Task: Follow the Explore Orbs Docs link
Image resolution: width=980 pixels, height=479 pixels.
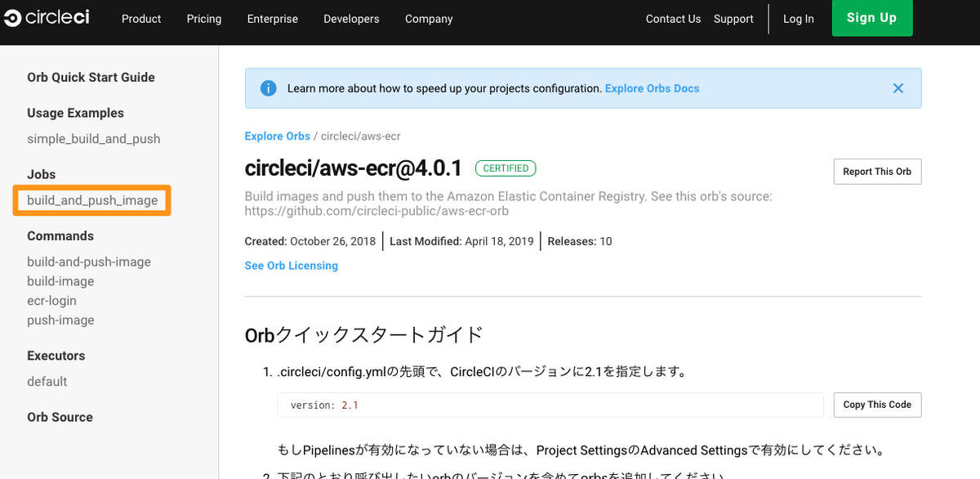Action: pos(652,87)
